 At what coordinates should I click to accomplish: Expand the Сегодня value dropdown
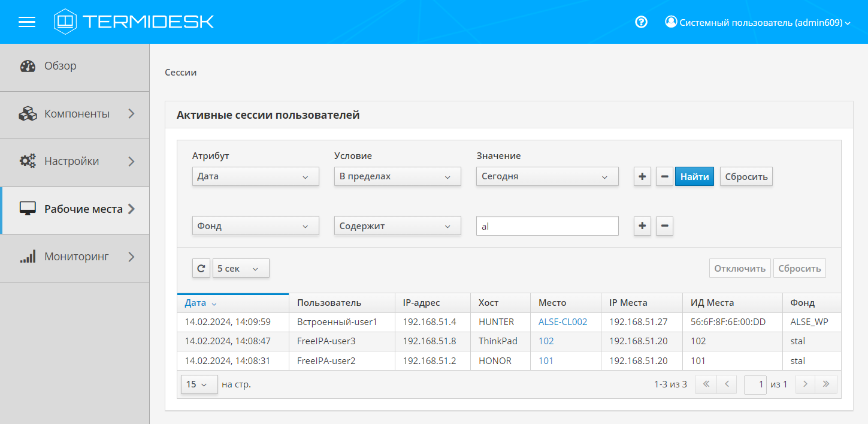click(547, 177)
